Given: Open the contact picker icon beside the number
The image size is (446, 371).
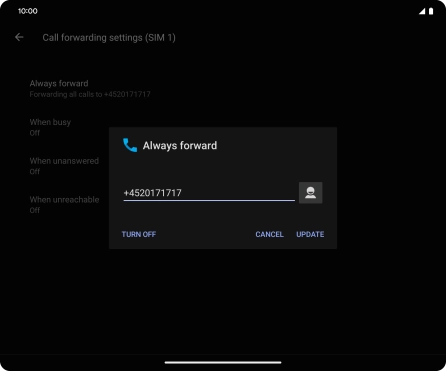Looking at the screenshot, I should [x=310, y=193].
